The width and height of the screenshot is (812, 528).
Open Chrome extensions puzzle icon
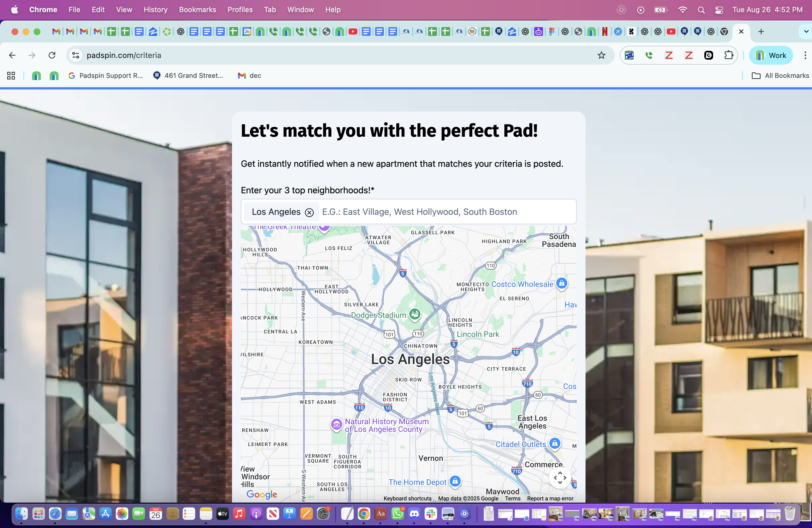[x=728, y=55]
